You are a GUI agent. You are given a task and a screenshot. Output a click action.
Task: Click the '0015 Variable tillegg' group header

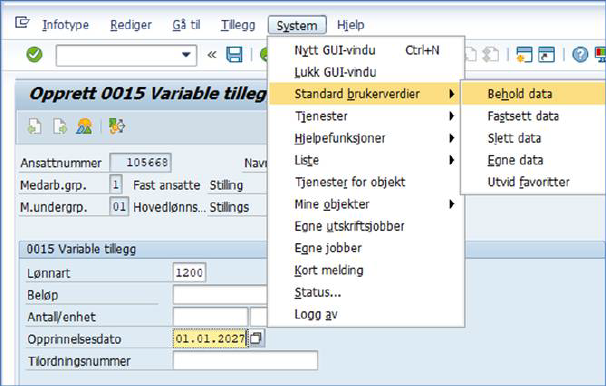tap(81, 249)
